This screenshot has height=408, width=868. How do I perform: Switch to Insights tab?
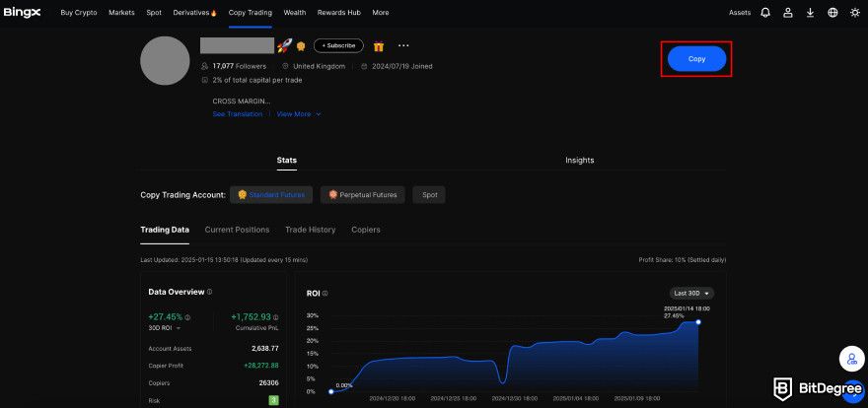click(x=580, y=161)
